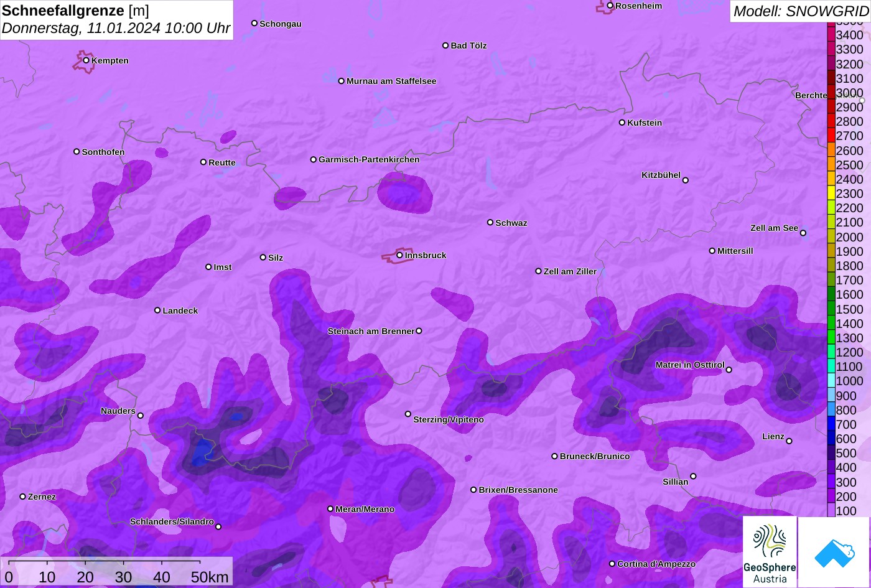Click the Kempten city marker dot

(86, 60)
